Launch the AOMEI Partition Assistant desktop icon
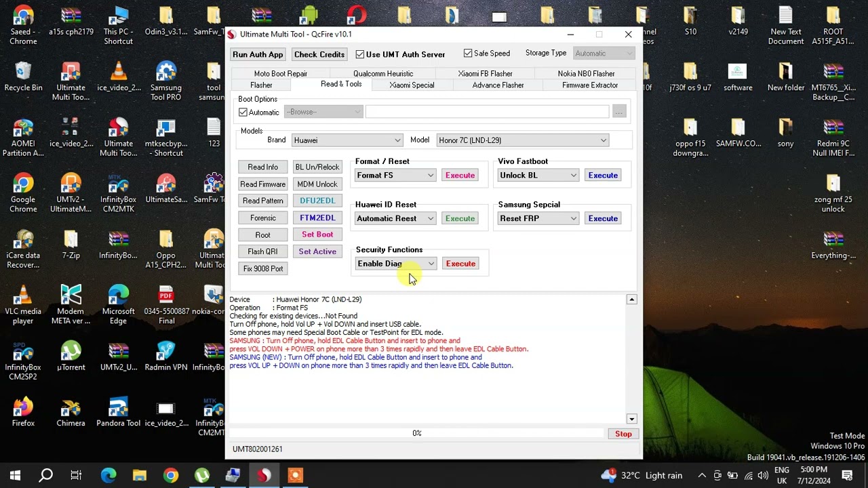This screenshot has width=868, height=488. [23, 138]
